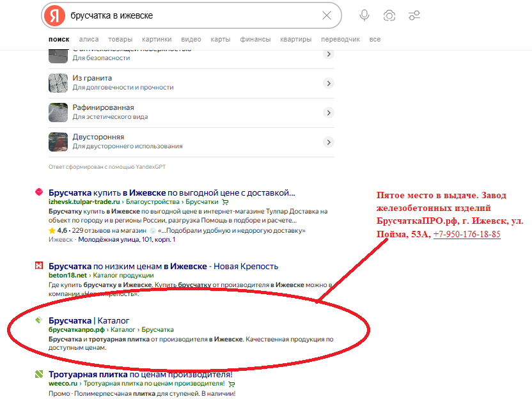Image resolution: width=532 pixels, height=399 pixels.
Task: Open 229 отзывов на магазин
Action: (109, 231)
